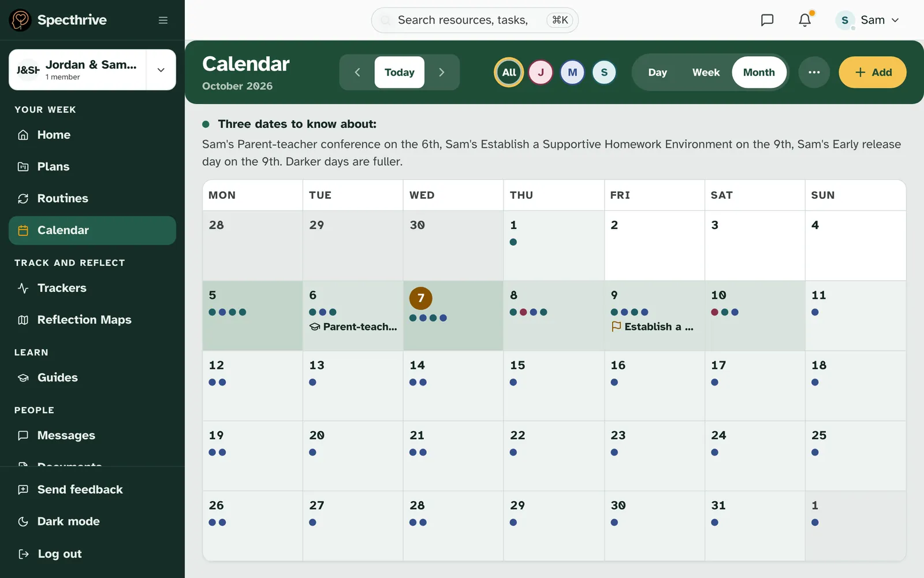The width and height of the screenshot is (924, 578).
Task: Open notifications bell icon
Action: pos(805,20)
